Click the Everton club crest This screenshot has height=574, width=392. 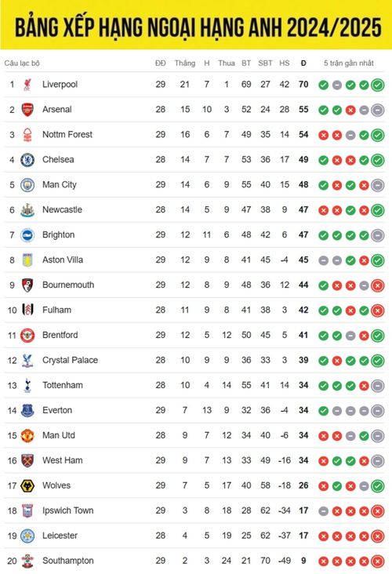27,411
